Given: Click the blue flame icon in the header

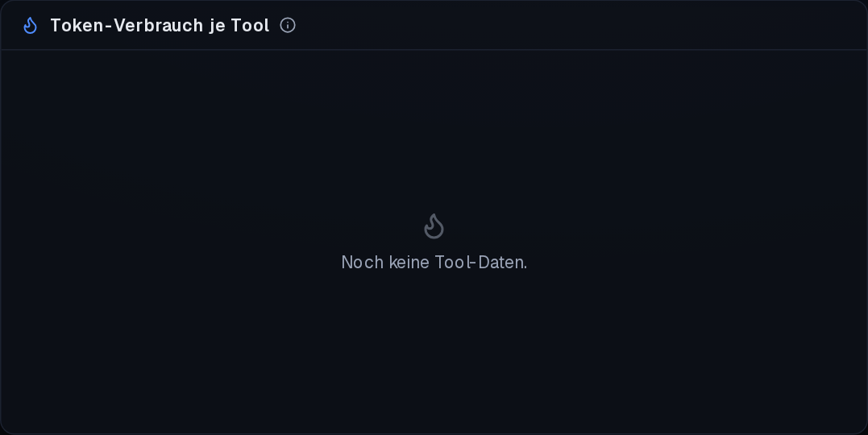Looking at the screenshot, I should [x=31, y=26].
